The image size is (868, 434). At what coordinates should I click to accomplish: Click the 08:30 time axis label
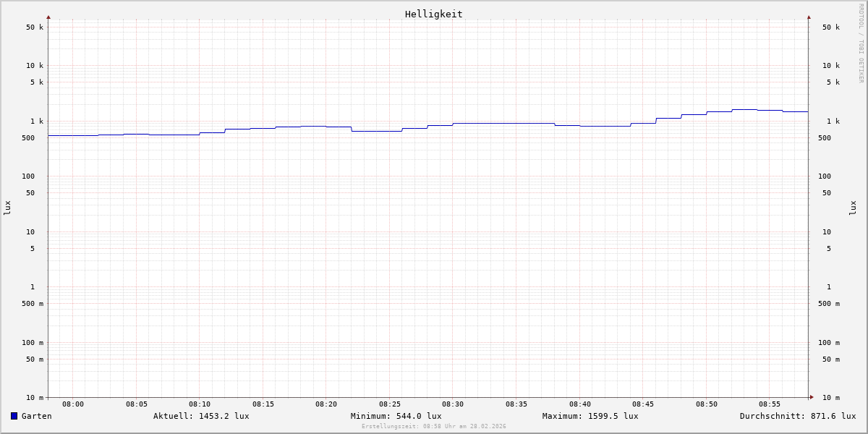(453, 404)
